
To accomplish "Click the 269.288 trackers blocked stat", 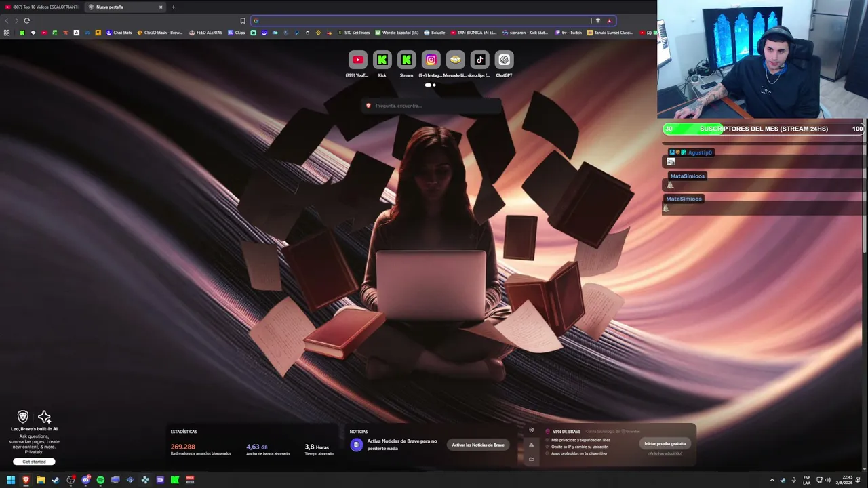I will click(201, 449).
